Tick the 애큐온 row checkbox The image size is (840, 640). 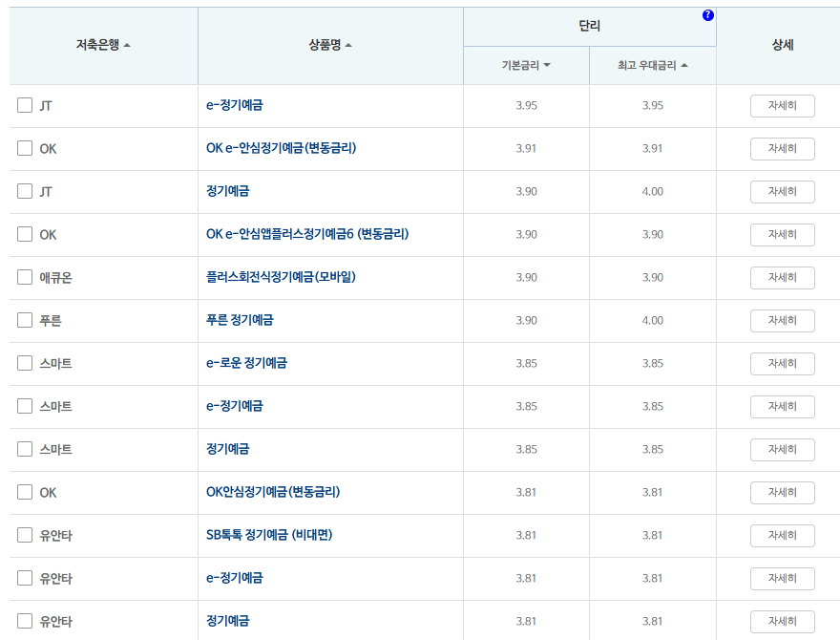tap(25, 277)
